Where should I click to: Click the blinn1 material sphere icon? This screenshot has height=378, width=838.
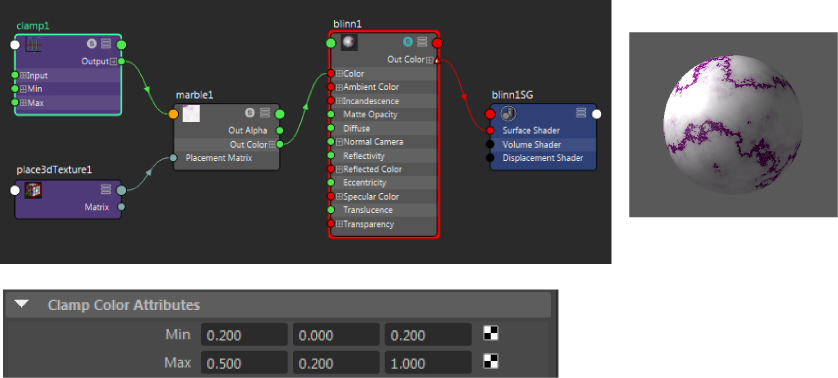[x=349, y=42]
